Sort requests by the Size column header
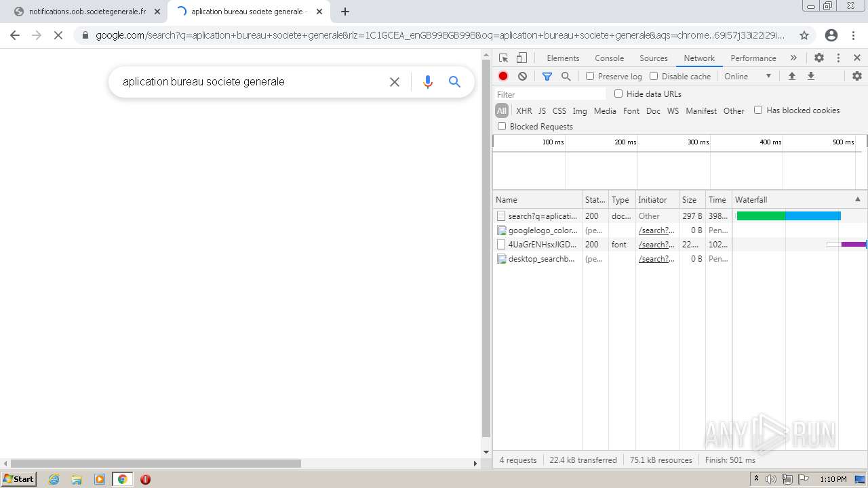Image resolution: width=868 pixels, height=488 pixels. (x=692, y=200)
